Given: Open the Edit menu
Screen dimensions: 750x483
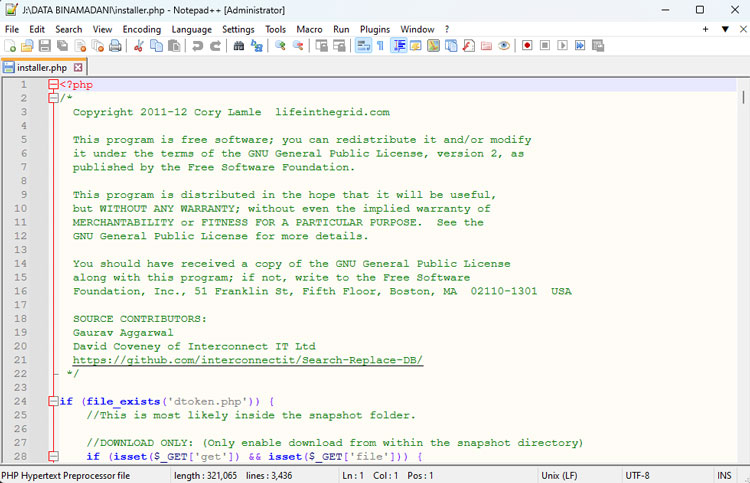Looking at the screenshot, I should click(x=37, y=29).
